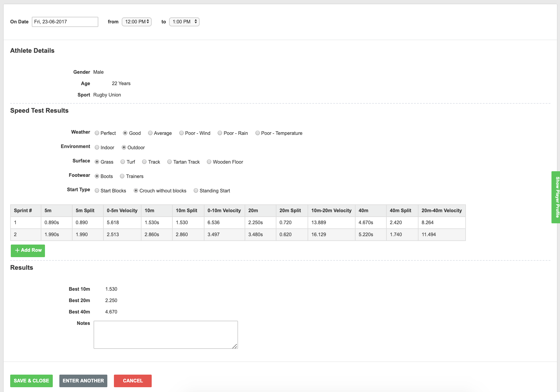Click the Best 20m value 2.250
The height and width of the screenshot is (392, 560).
coord(111,301)
